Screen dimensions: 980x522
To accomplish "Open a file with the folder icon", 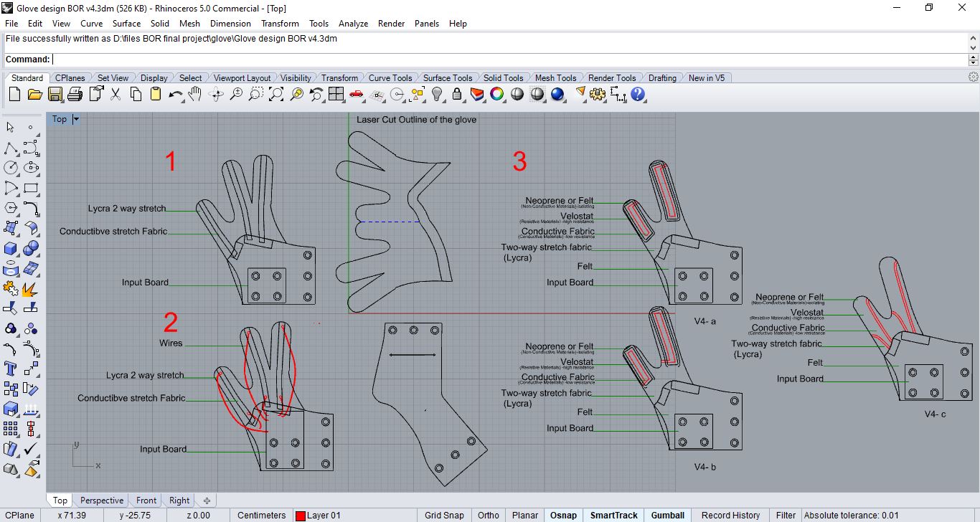I will pyautogui.click(x=34, y=94).
